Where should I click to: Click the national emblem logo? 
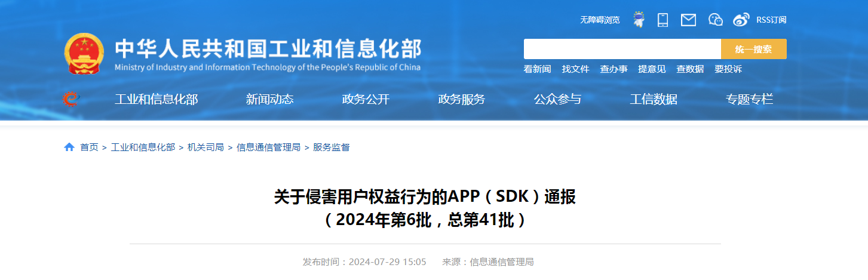(x=84, y=54)
